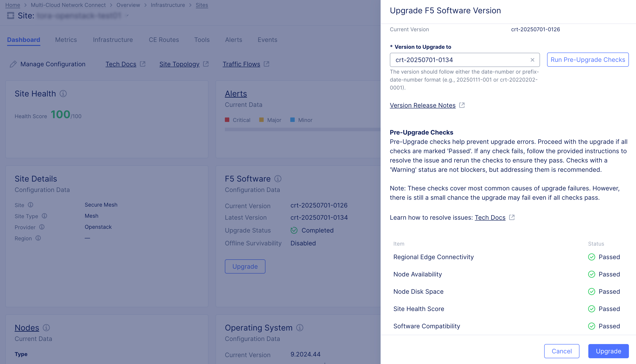Click the Manage Configuration pencil icon

click(13, 64)
